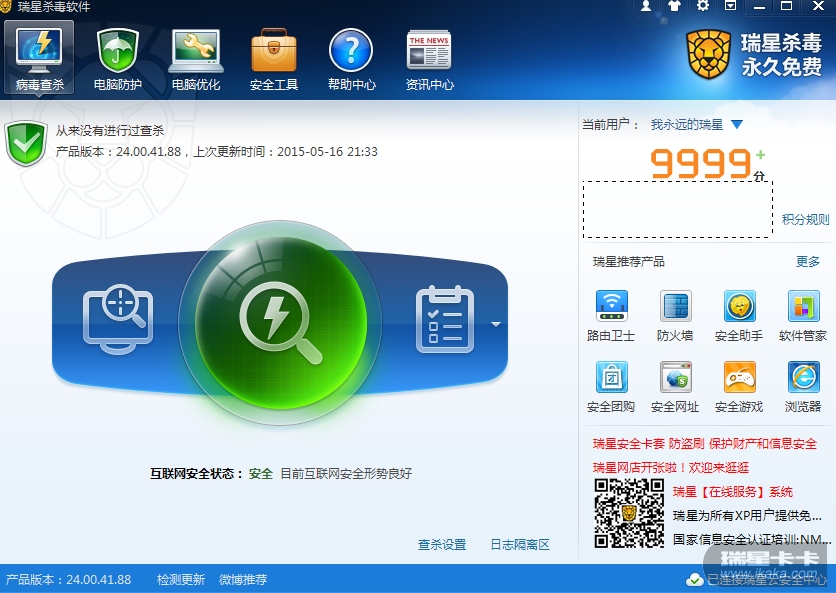Open the 日志隔离区 log quarantine link
Image resolution: width=836 pixels, height=593 pixels.
click(x=520, y=544)
